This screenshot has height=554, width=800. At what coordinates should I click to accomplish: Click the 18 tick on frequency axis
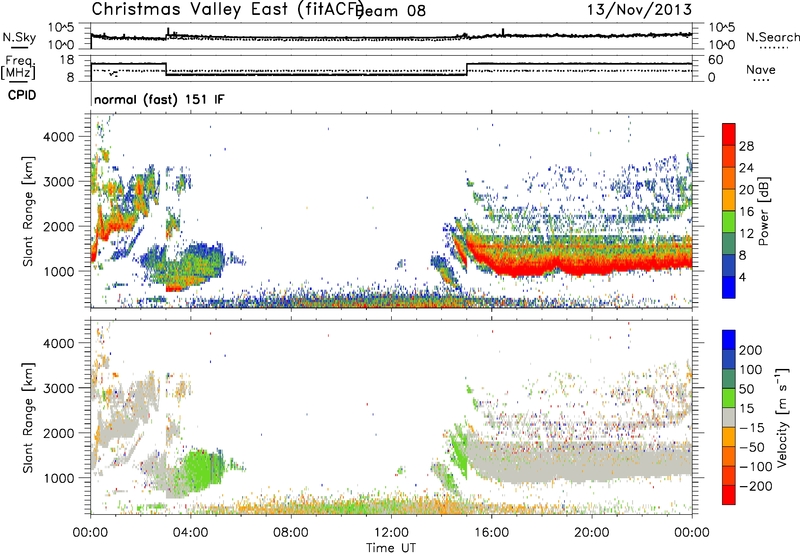click(x=66, y=60)
